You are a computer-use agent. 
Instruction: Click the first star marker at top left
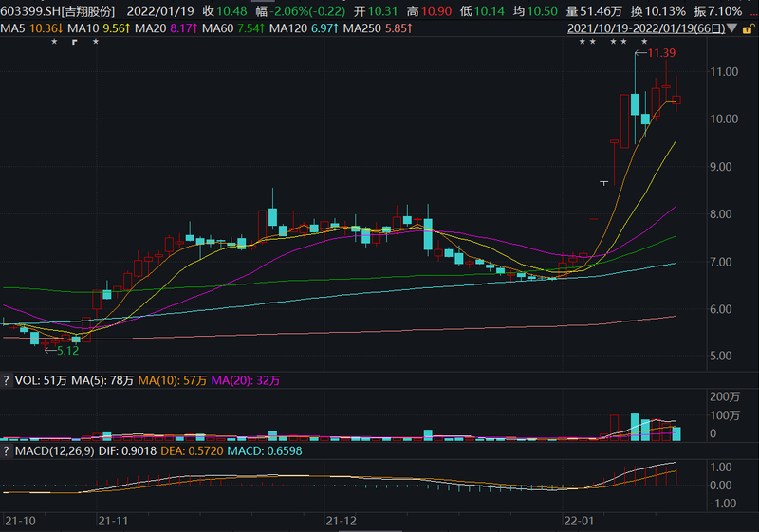[x=54, y=42]
